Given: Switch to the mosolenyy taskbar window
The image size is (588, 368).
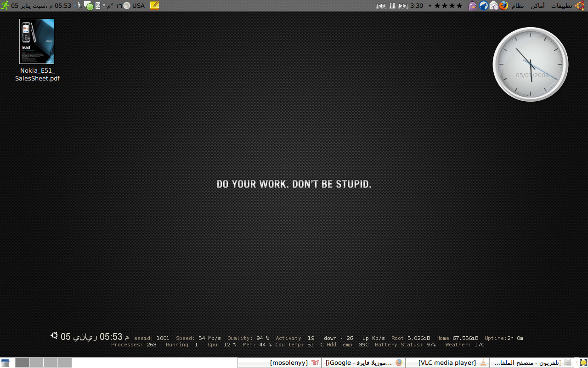Looking at the screenshot, I should pos(279,362).
